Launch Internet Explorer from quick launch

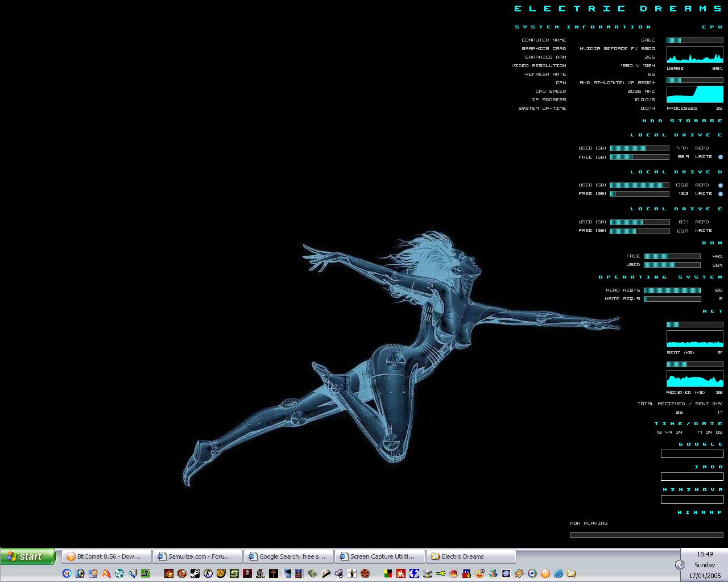click(559, 573)
